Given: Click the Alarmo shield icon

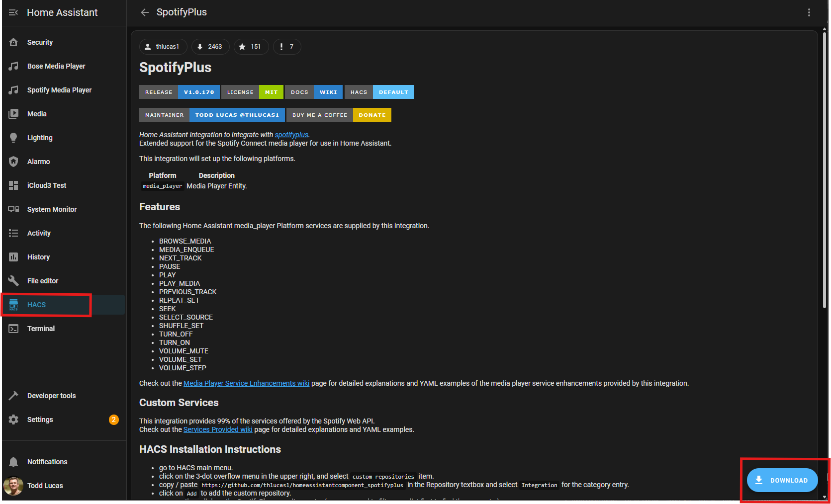Looking at the screenshot, I should pos(13,162).
